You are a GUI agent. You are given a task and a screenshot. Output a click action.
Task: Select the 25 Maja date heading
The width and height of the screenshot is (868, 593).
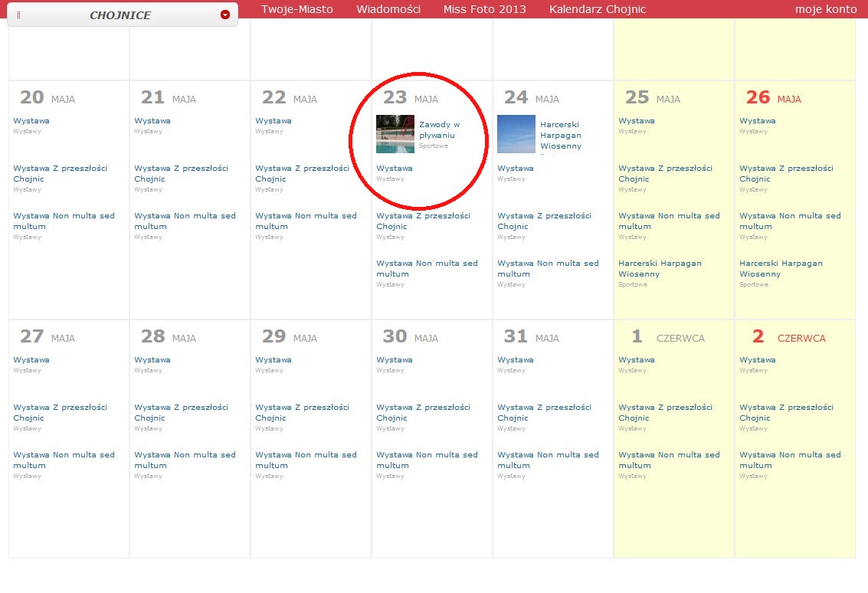[x=653, y=97]
